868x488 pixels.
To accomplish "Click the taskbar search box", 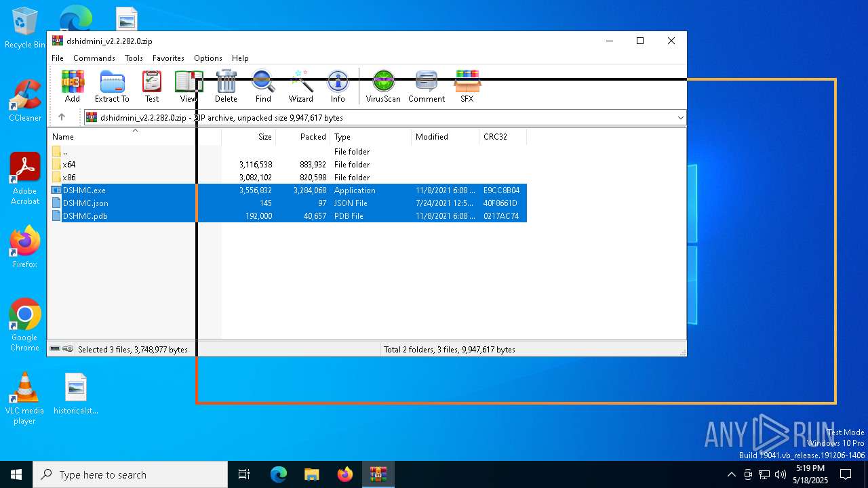I will [x=130, y=474].
